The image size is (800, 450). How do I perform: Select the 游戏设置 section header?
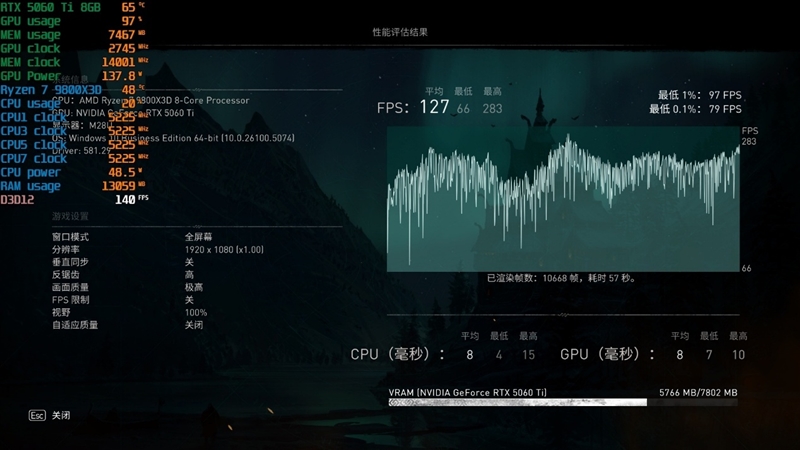tap(71, 216)
